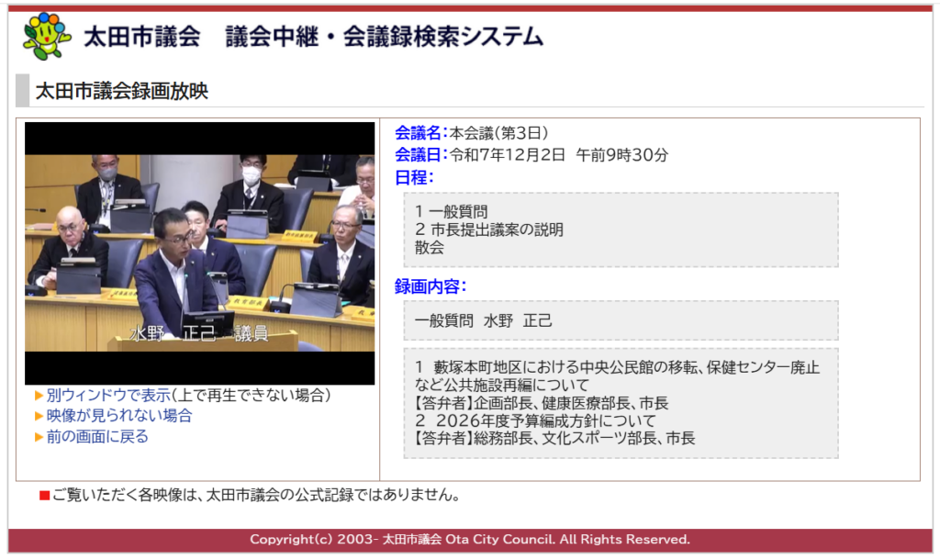Click the Ota City Council mascot logo

[47, 36]
